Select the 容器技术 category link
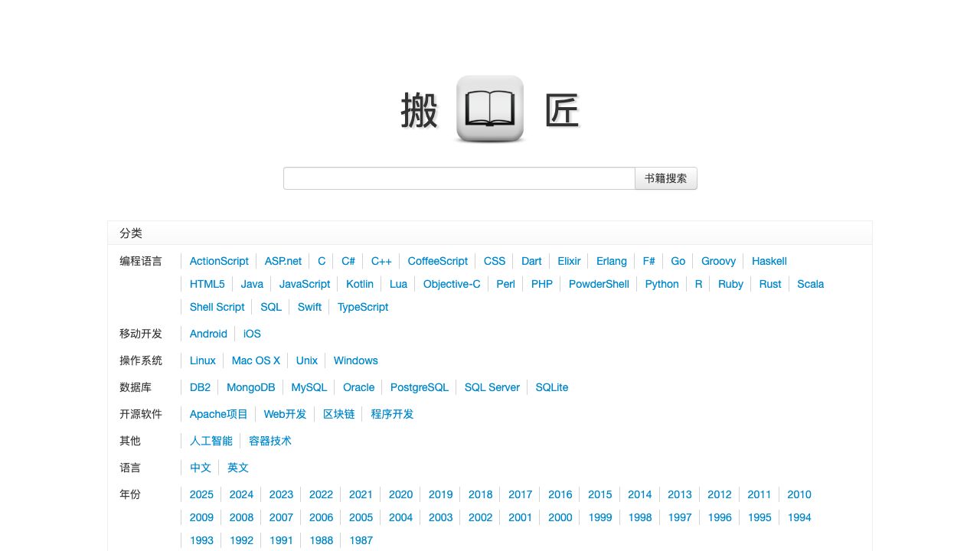Viewport: 980px width, 551px height. coord(269,441)
